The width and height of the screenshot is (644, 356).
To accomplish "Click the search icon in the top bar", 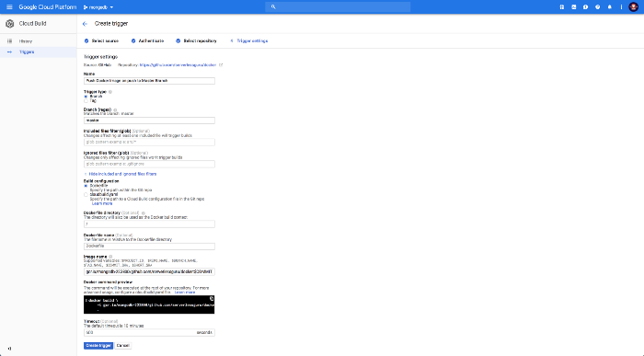I will [x=273, y=7].
